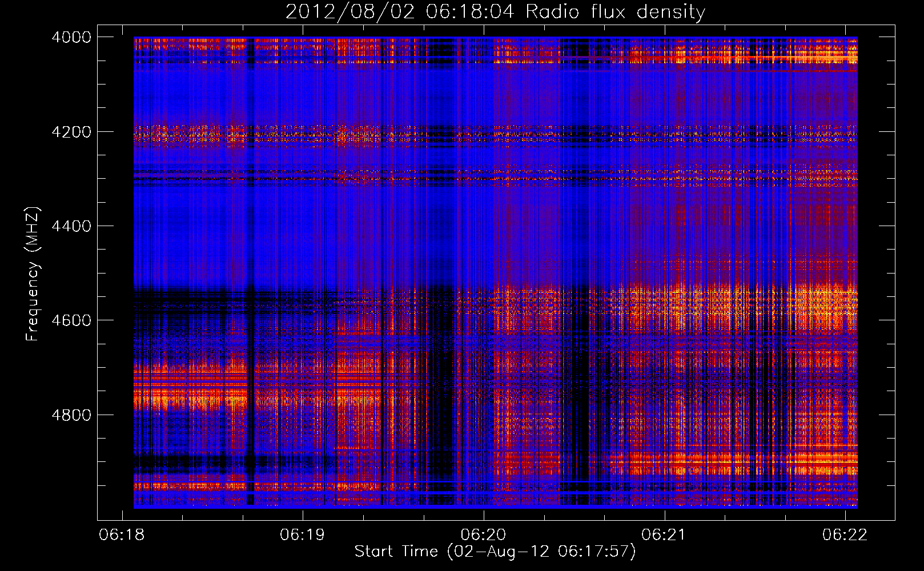Click the 06:20 time tick label
The image size is (924, 571).
(x=483, y=535)
